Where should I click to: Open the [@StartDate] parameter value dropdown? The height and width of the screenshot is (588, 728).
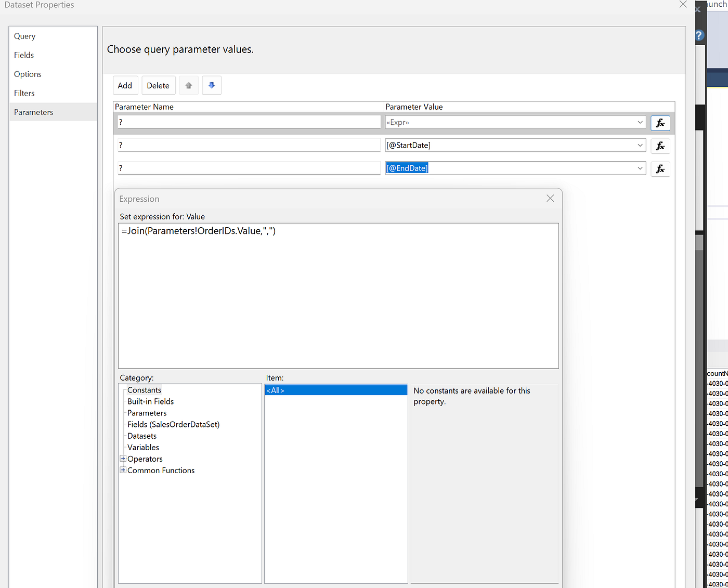(640, 145)
